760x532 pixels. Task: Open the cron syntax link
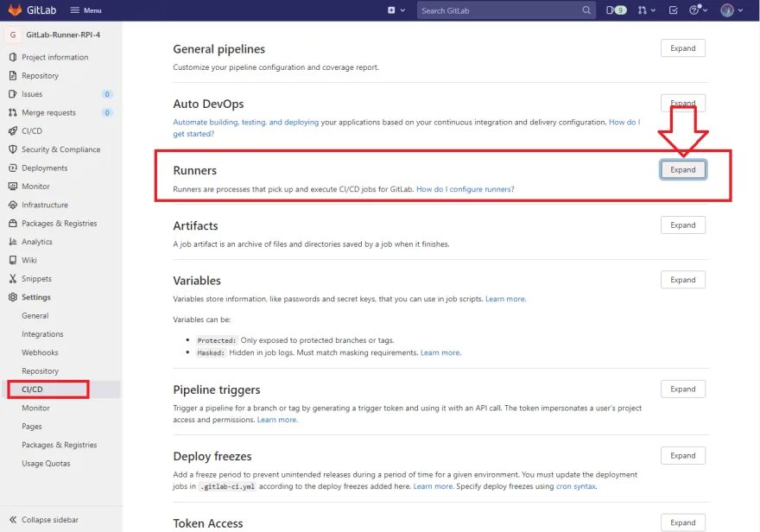(x=576, y=486)
